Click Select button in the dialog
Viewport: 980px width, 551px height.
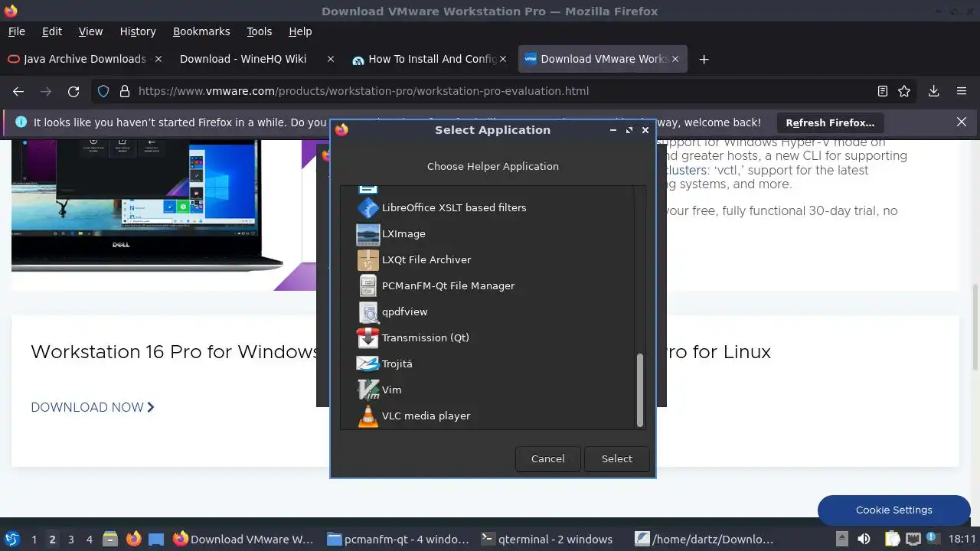click(x=617, y=458)
